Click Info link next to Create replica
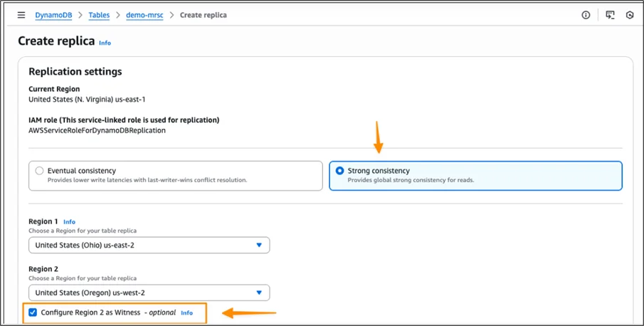Image resolution: width=644 pixels, height=326 pixels. pos(105,43)
